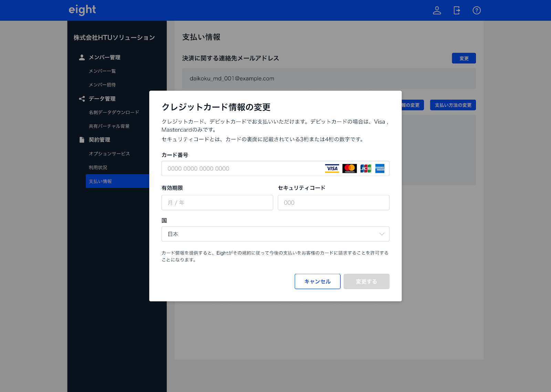The image size is (551, 392).
Task: Select メンバー招待 in the sidebar
Action: click(x=102, y=85)
